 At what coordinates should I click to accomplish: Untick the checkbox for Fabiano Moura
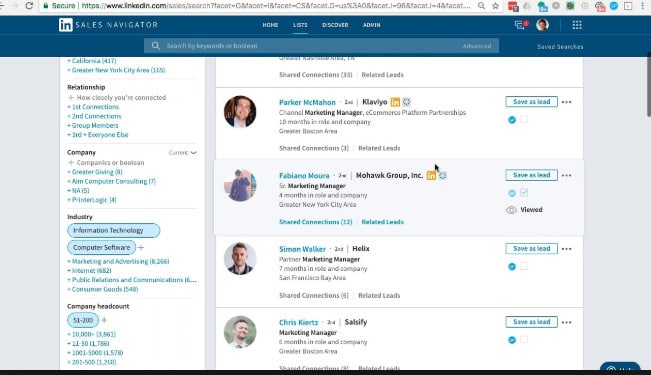pyautogui.click(x=524, y=193)
